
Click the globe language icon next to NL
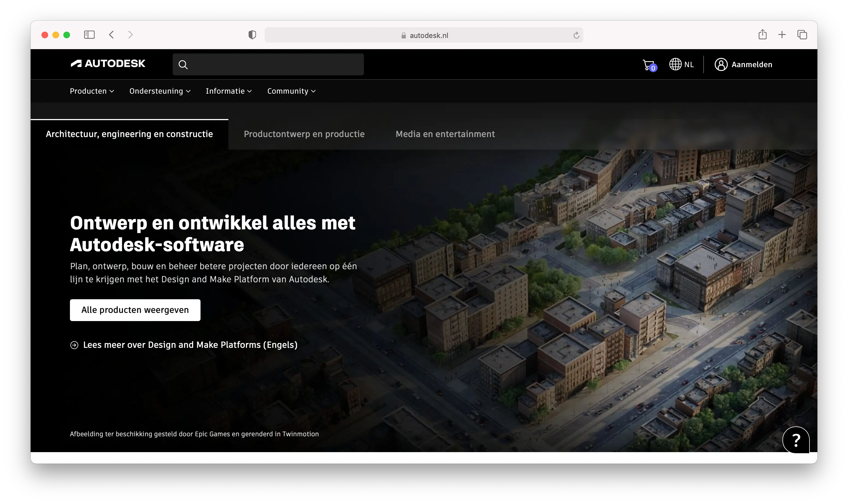tap(675, 64)
